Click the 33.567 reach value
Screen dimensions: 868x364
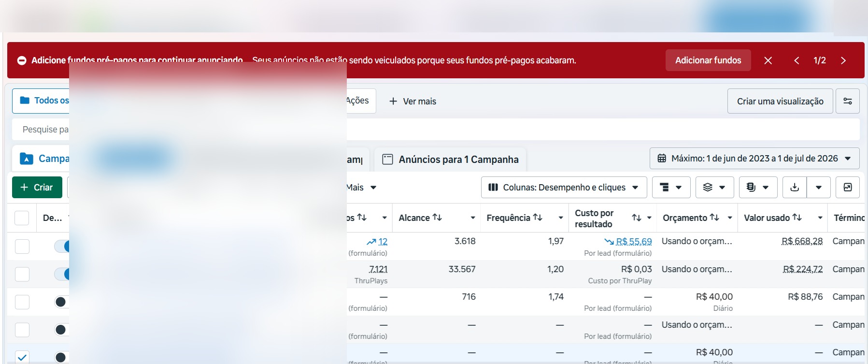coord(462,269)
